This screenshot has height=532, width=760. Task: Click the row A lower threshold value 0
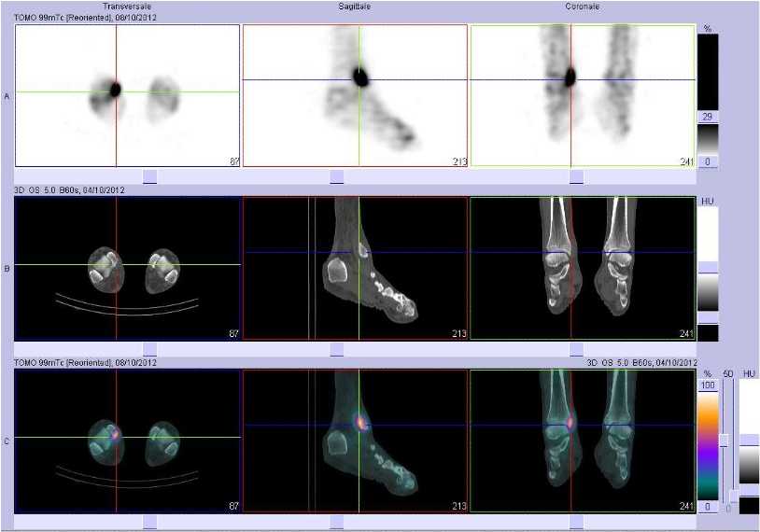tap(707, 161)
